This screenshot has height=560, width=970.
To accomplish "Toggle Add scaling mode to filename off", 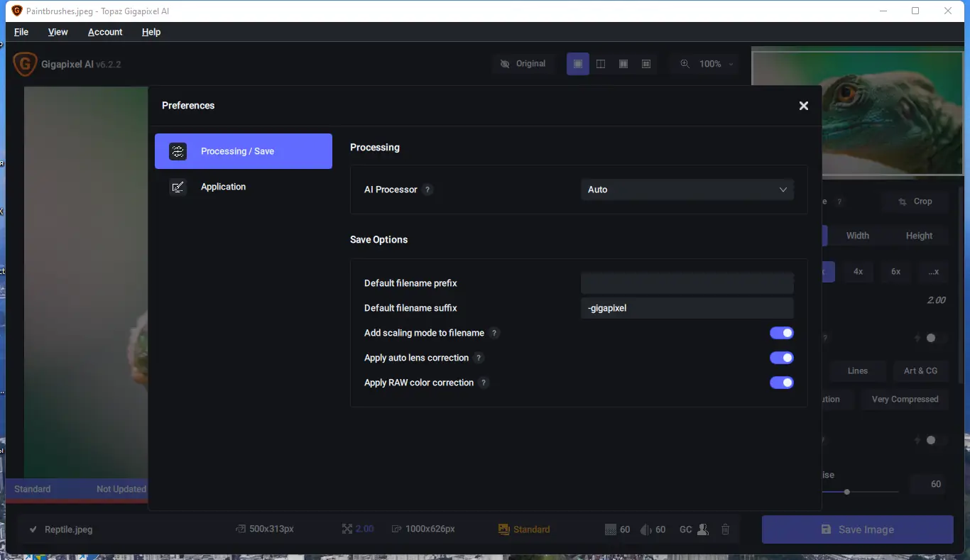I will coord(782,333).
